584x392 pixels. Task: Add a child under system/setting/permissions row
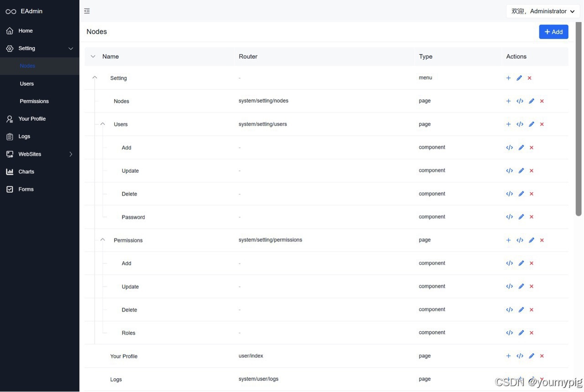(x=508, y=240)
